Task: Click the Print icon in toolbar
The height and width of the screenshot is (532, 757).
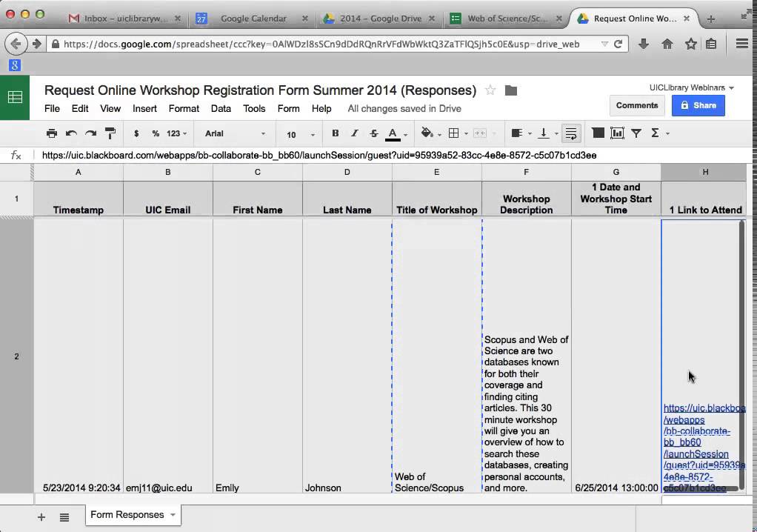Action: click(52, 133)
